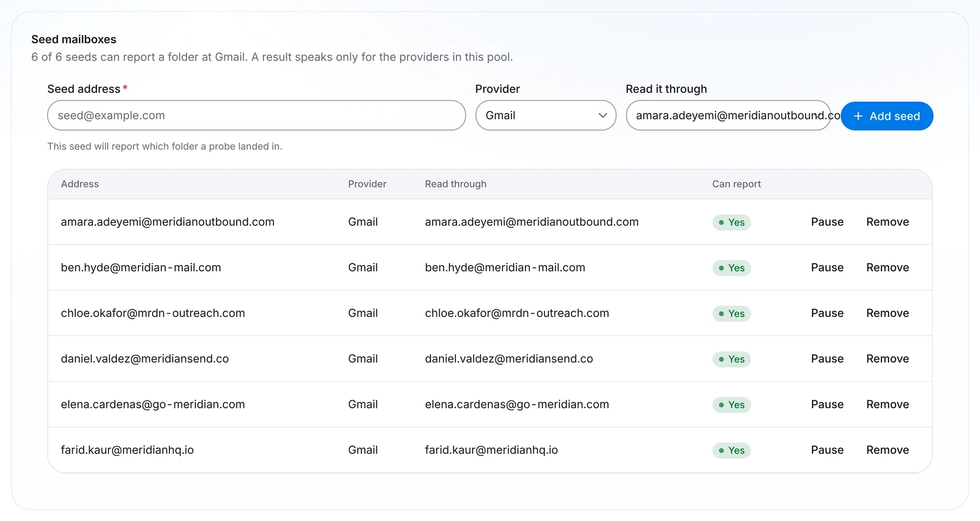Click the Read through column header

point(456,184)
